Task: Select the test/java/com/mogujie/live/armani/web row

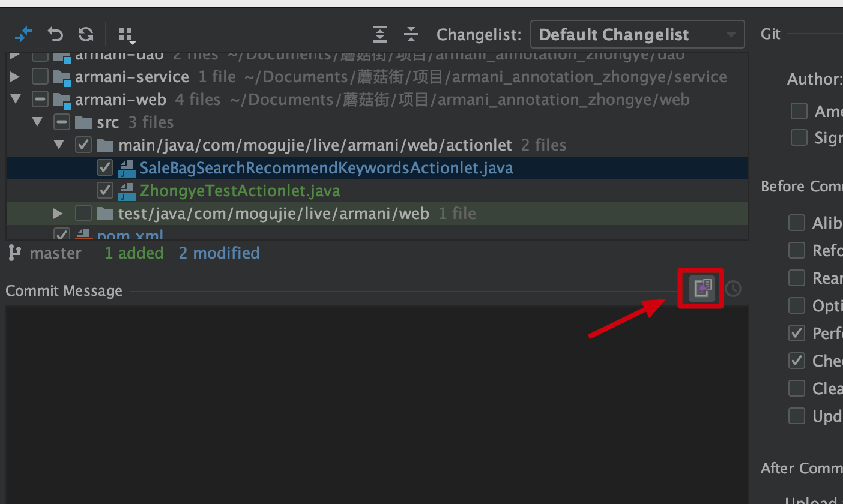Action: pos(377,214)
